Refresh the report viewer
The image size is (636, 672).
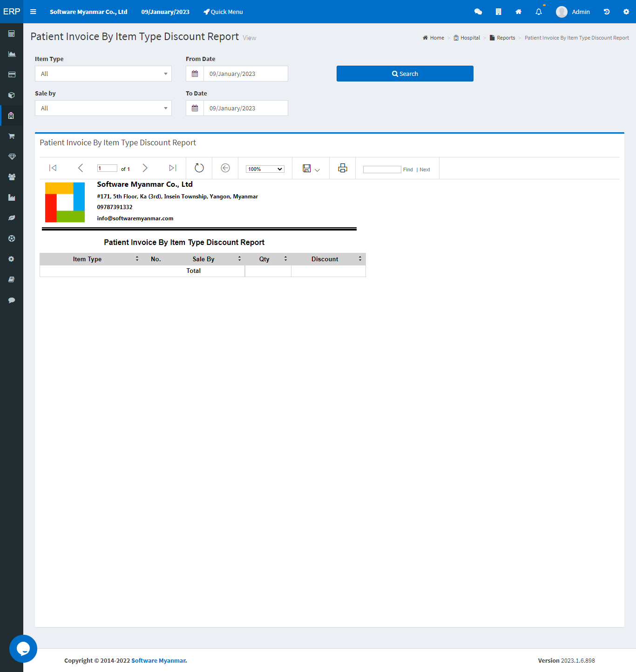click(x=199, y=168)
